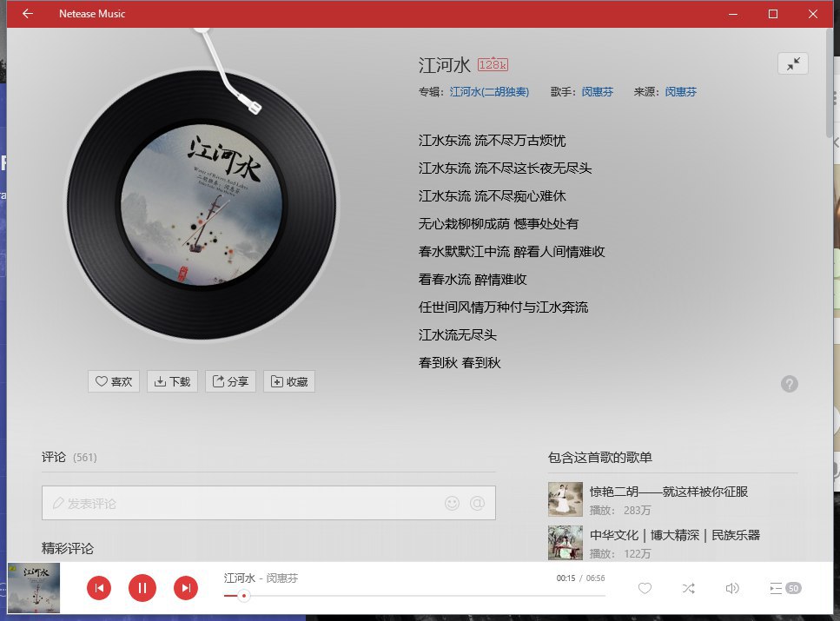Viewport: 840px width, 621px height.
Task: Click the playback progress slider handle
Action: (x=244, y=596)
